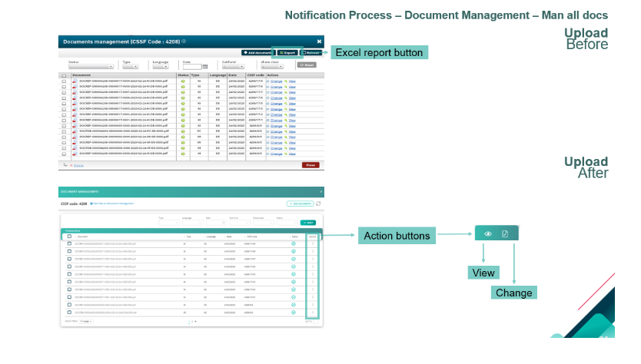This screenshot has height=364, width=641.
Task: Click info icon beside CSSF Code 4208 title
Action: (x=184, y=41)
